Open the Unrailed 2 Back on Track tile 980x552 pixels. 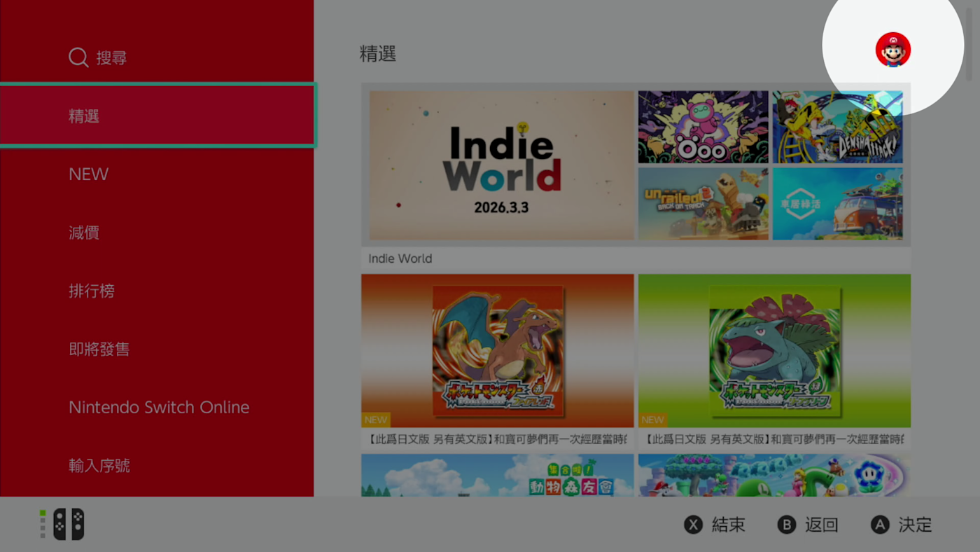point(703,204)
